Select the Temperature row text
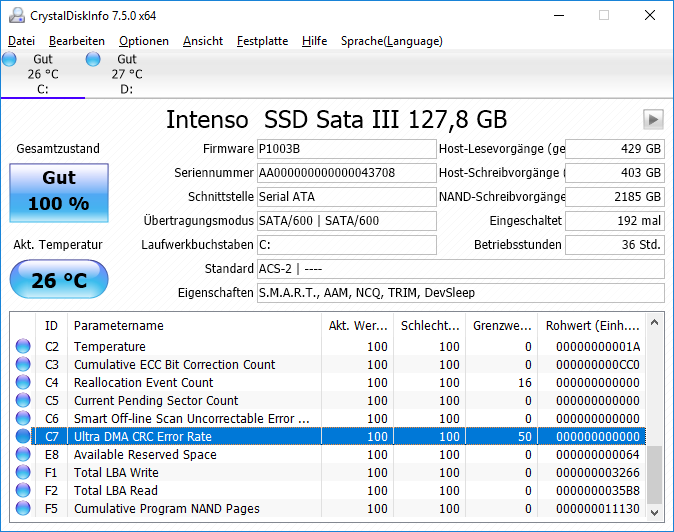This screenshot has width=674, height=532. [110, 346]
